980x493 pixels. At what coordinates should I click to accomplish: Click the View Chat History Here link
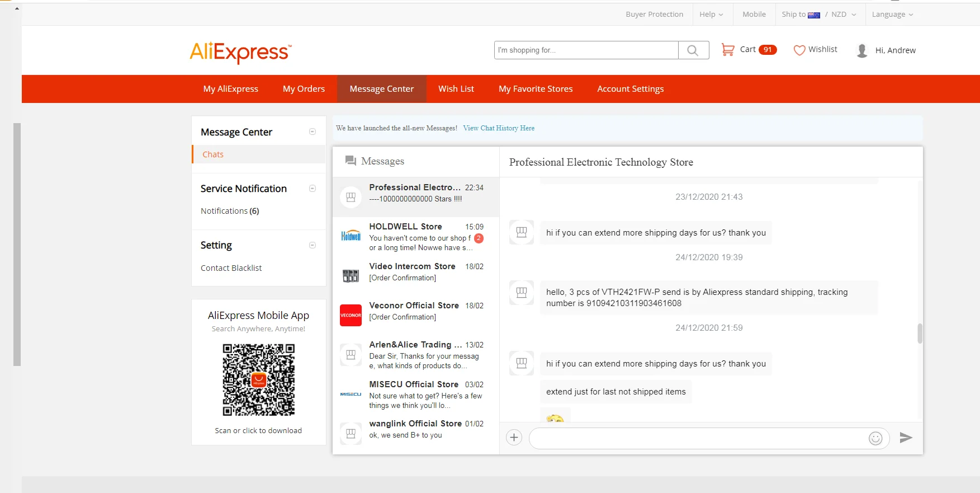coord(499,128)
